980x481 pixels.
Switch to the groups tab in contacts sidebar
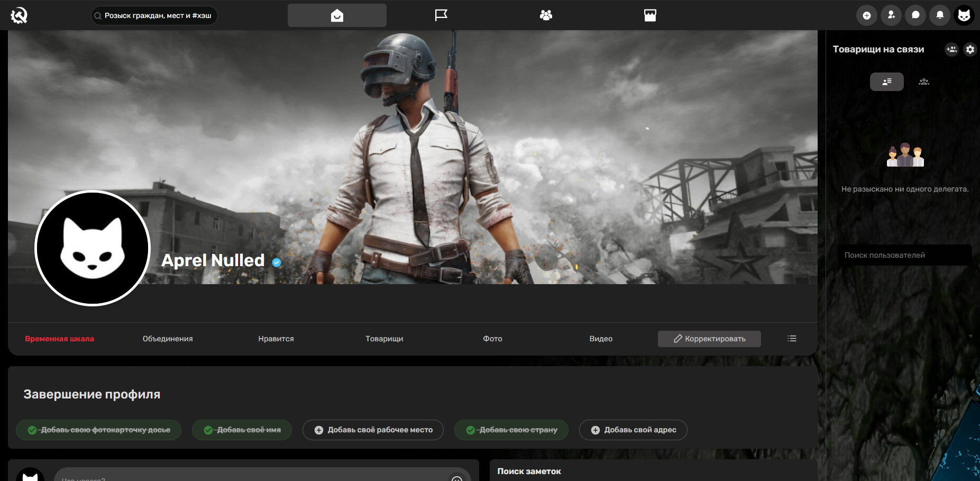pos(924,81)
